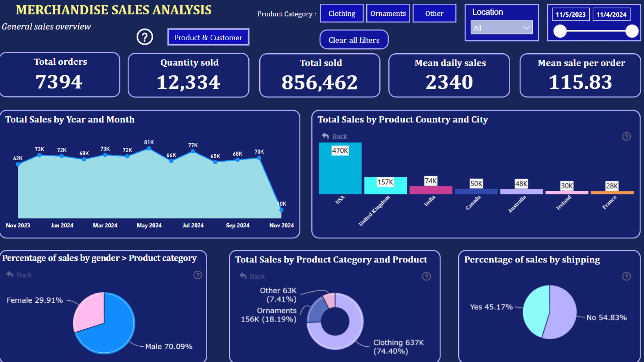
Task: Select the Canada 50K bar
Action: [x=476, y=191]
